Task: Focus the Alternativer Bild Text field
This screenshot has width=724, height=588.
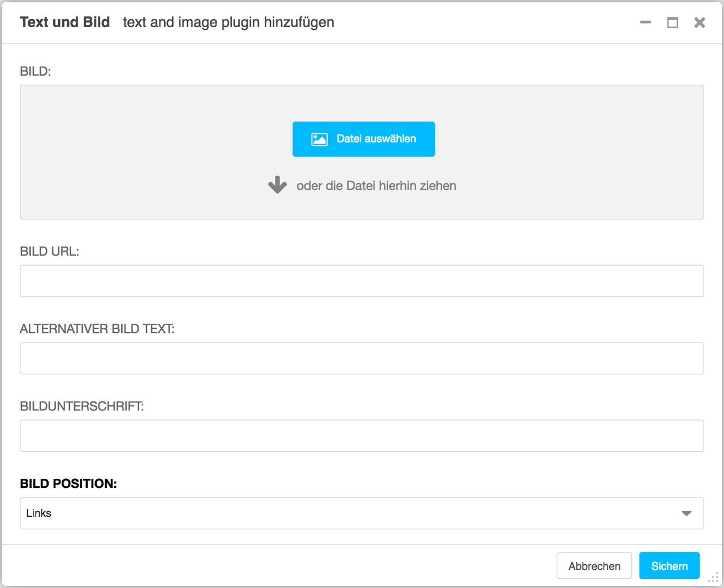Action: coord(362,358)
